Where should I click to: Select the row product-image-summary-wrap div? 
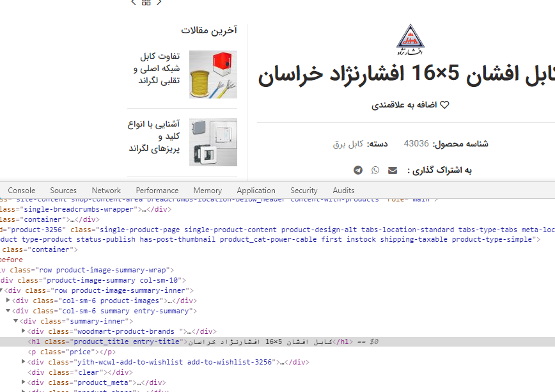click(x=87, y=270)
